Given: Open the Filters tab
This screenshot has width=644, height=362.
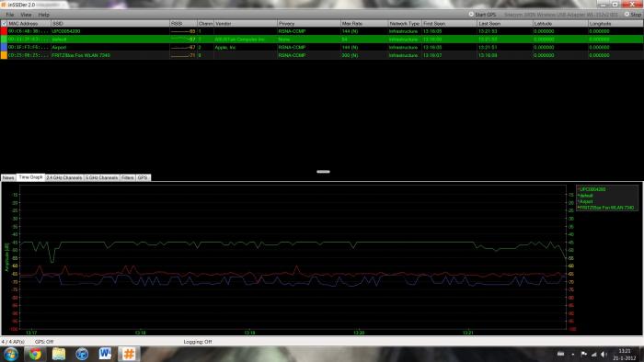Looking at the screenshot, I should coord(128,178).
